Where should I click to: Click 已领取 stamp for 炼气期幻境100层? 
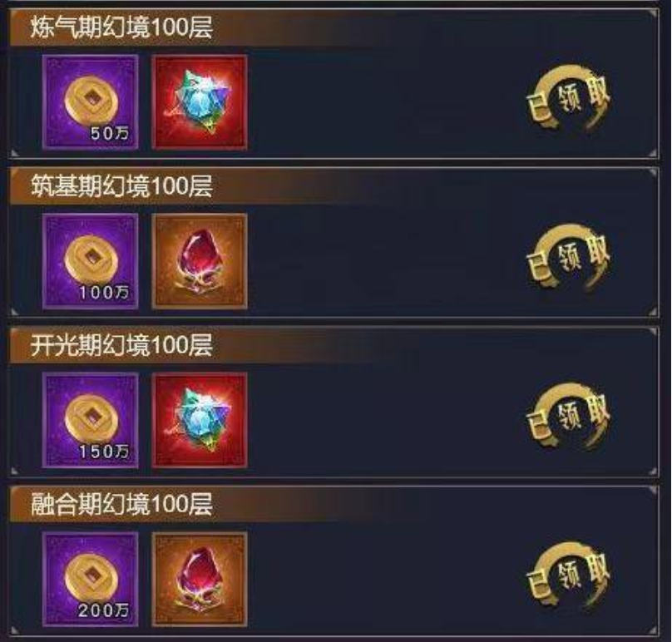click(568, 98)
